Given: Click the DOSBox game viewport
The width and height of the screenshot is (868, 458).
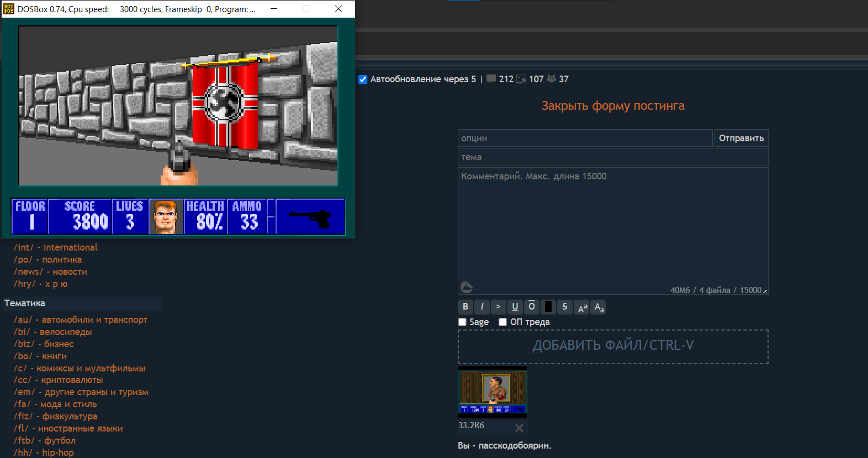Looking at the screenshot, I should [178, 106].
